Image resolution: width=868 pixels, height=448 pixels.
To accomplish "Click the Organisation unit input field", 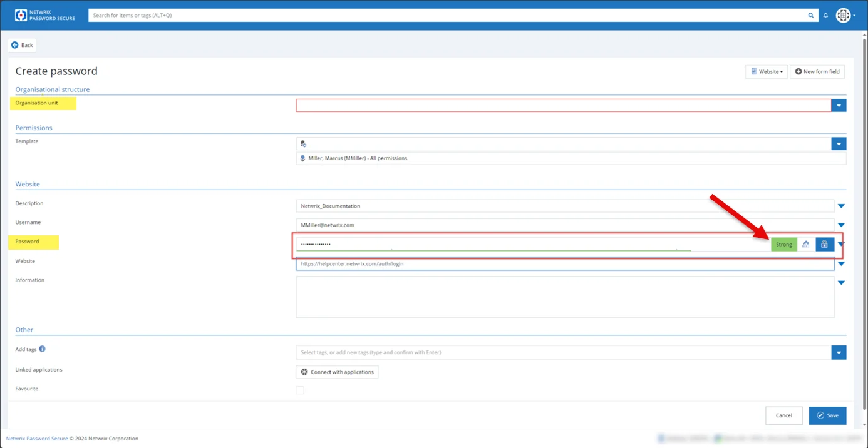I will [x=564, y=106].
